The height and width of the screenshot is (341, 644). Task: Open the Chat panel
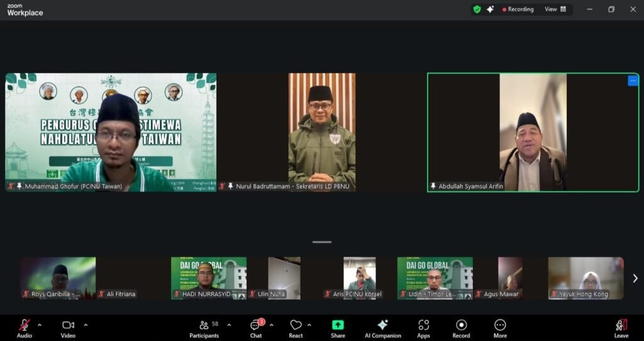click(x=256, y=328)
